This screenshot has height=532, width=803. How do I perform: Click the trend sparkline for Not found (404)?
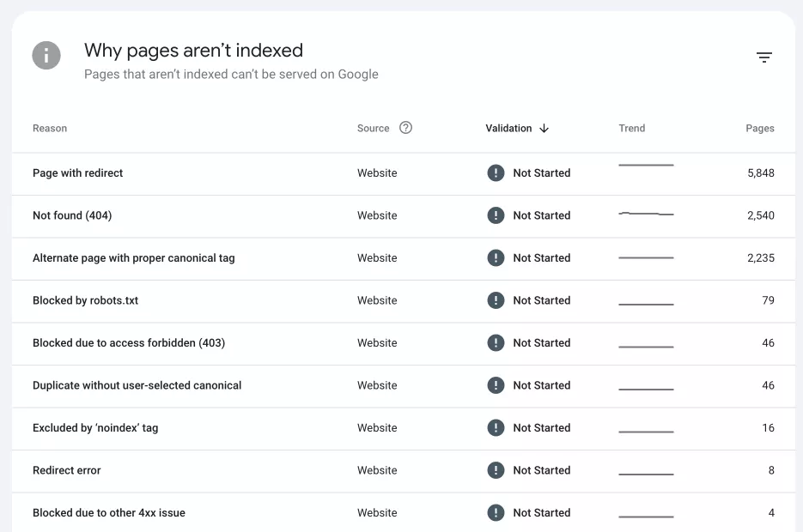tap(647, 214)
